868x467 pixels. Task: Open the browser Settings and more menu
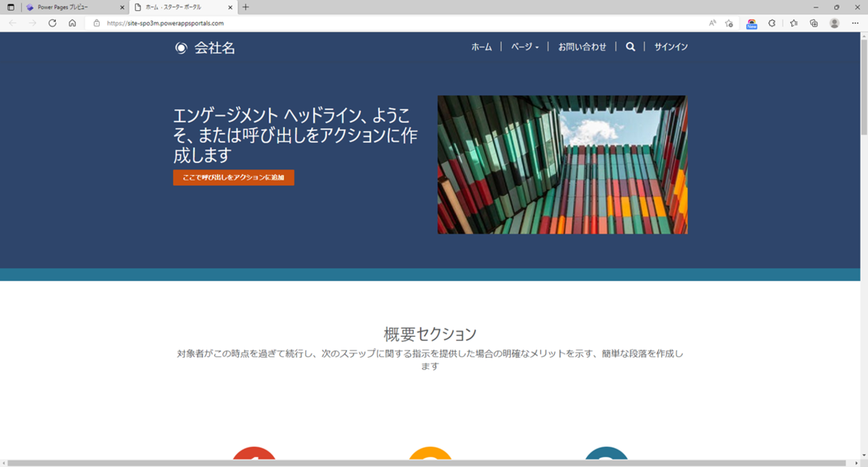click(855, 23)
